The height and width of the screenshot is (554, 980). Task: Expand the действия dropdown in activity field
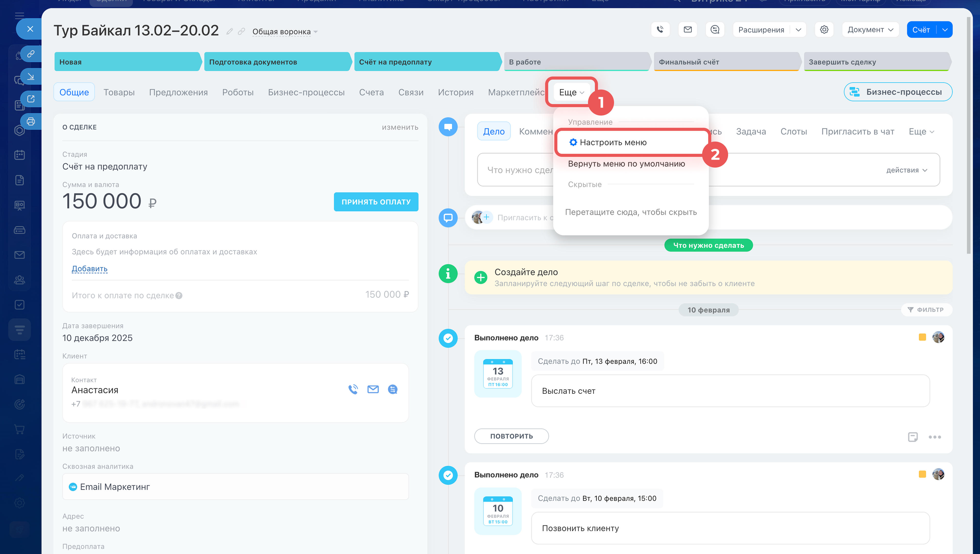point(906,170)
